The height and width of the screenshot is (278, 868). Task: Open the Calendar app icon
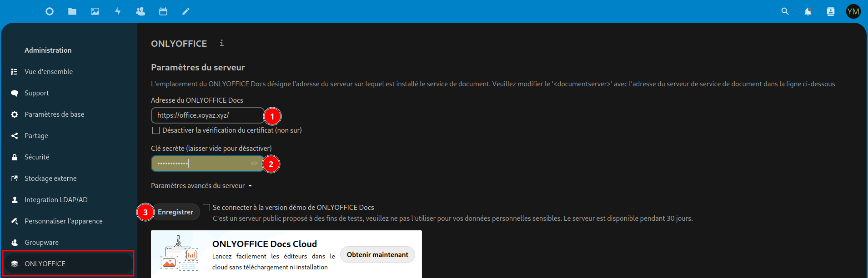[163, 11]
